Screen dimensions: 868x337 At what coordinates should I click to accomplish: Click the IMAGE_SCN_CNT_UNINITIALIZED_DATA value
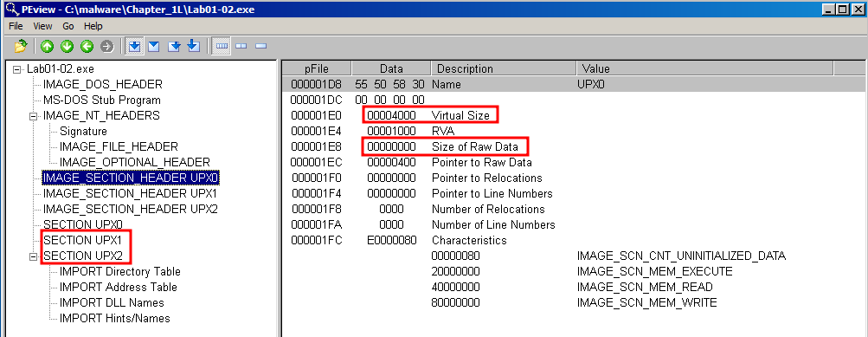click(681, 256)
